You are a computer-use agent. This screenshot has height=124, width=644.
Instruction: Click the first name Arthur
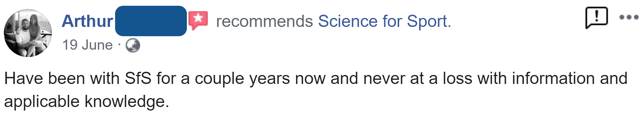(x=87, y=21)
